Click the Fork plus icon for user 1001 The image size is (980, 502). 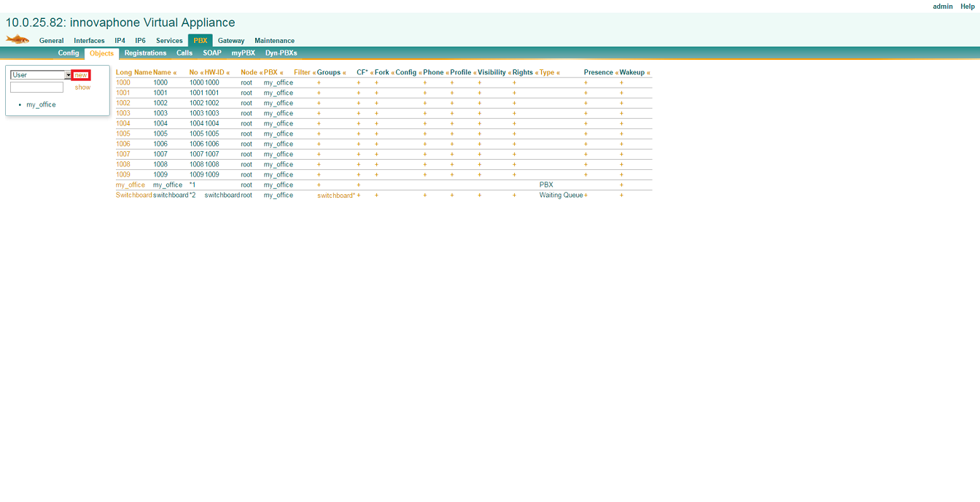coord(376,93)
